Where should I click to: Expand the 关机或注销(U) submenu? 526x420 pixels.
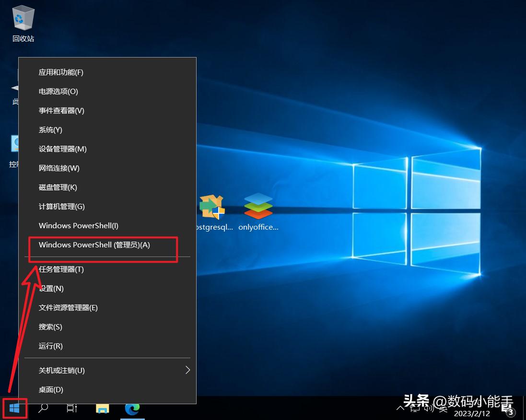[x=107, y=370]
